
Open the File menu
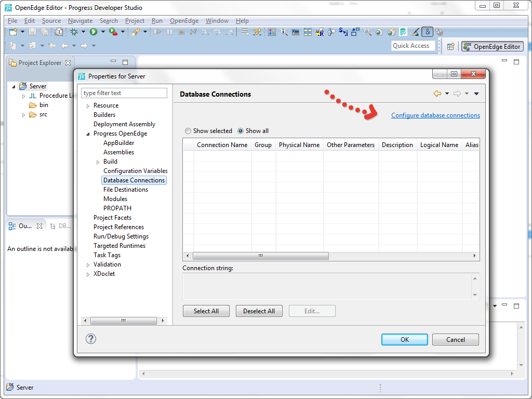12,21
